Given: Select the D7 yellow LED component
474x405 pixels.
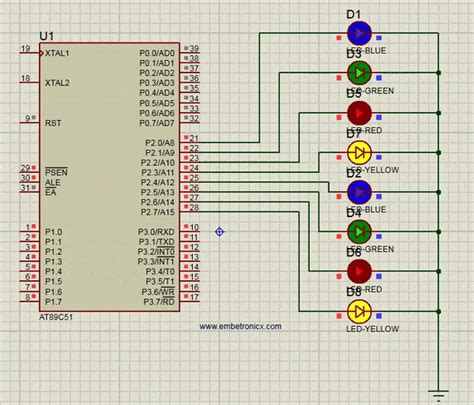Looking at the screenshot, I should tap(359, 153).
